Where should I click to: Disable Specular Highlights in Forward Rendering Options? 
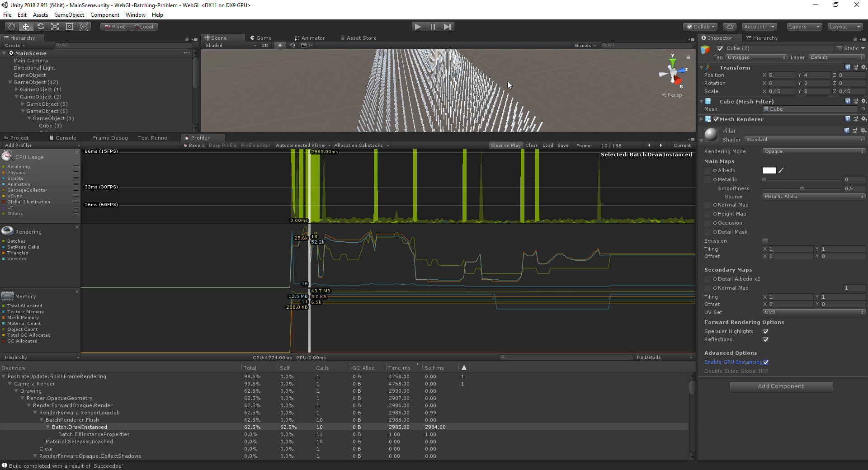pyautogui.click(x=766, y=331)
